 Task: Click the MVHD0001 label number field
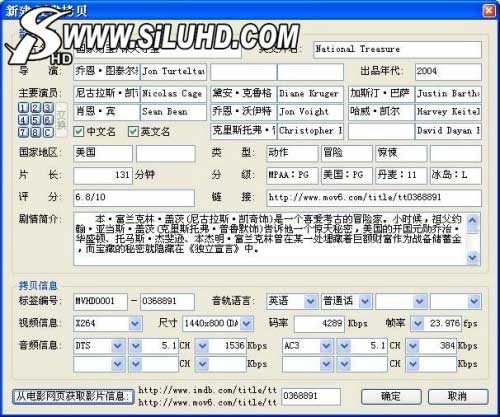100,301
